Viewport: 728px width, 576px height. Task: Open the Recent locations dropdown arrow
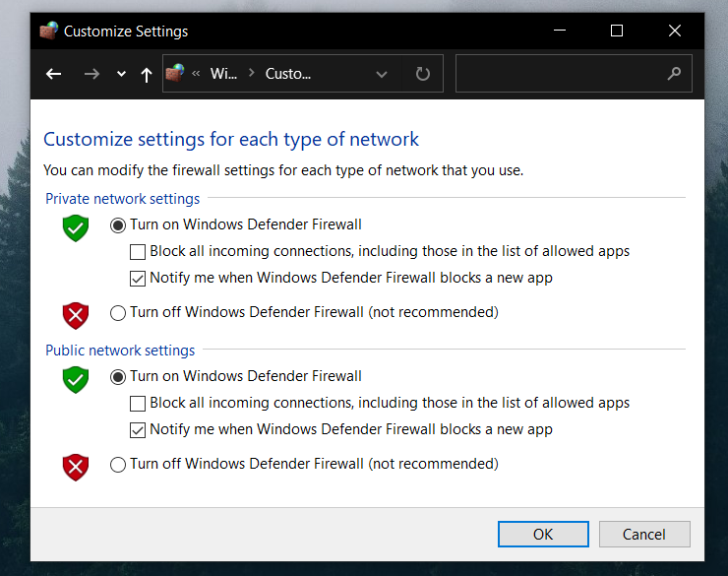point(121,74)
